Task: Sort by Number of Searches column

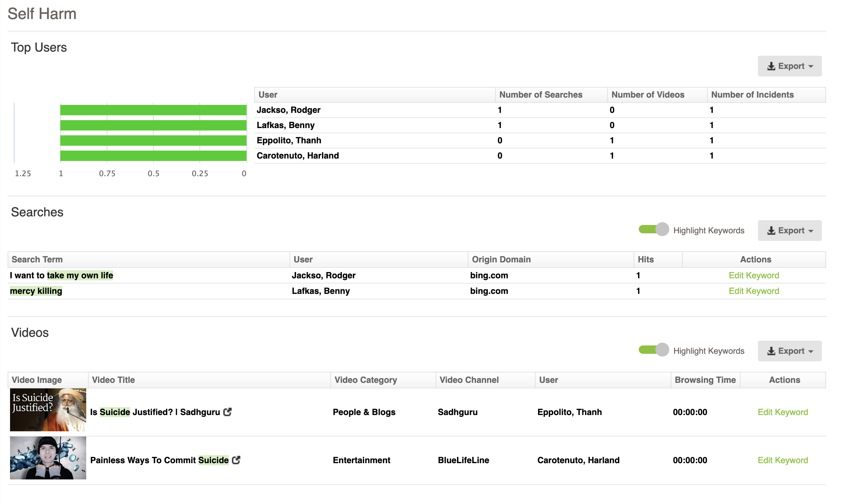Action: point(540,95)
